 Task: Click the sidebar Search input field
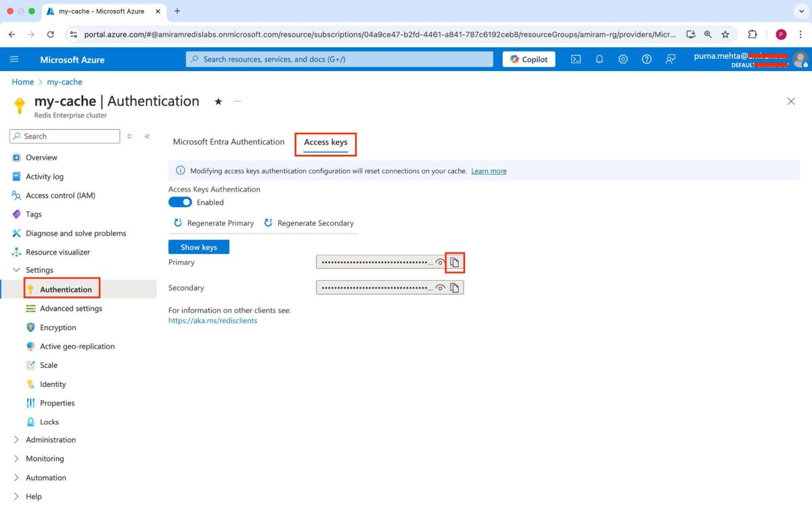pyautogui.click(x=64, y=136)
